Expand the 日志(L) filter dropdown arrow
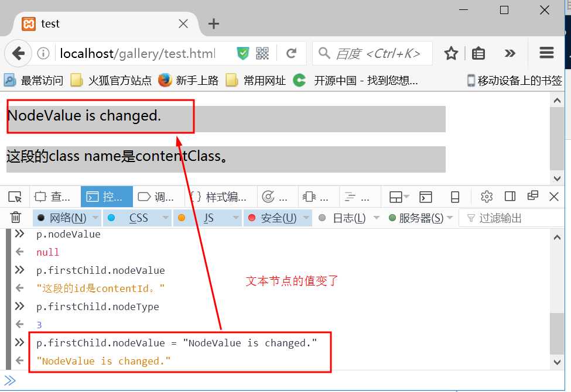 tap(376, 218)
